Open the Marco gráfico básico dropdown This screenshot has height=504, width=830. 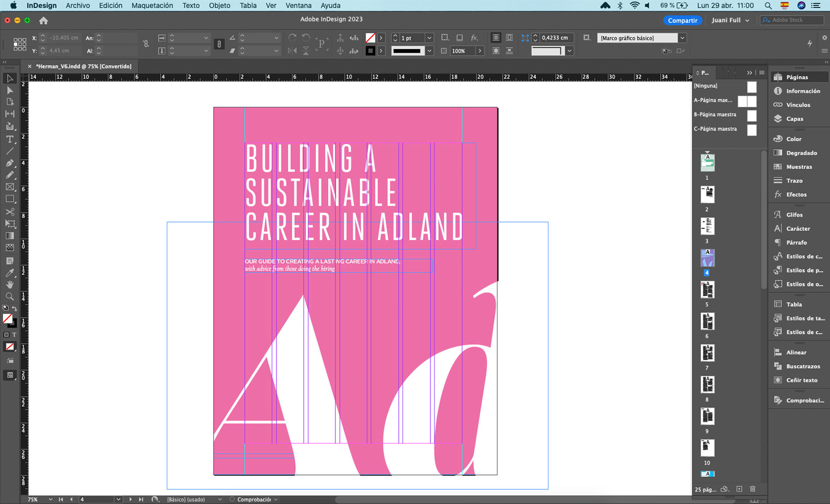pyautogui.click(x=682, y=38)
